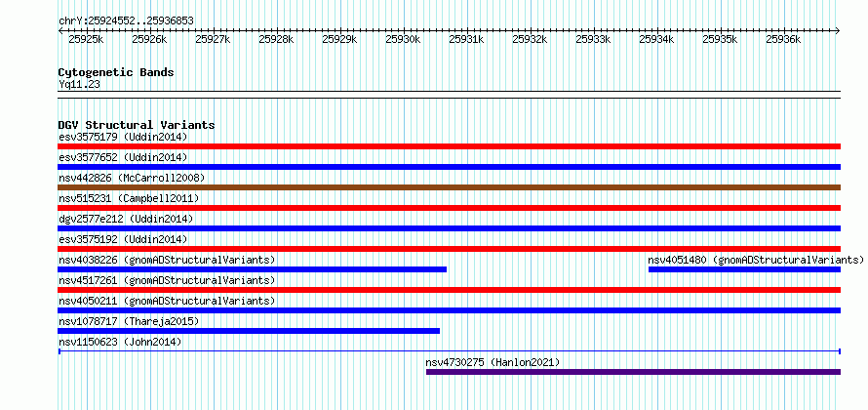Click the red bar for esv3575192
Image resolution: width=868 pixels, height=410 pixels.
click(449, 249)
